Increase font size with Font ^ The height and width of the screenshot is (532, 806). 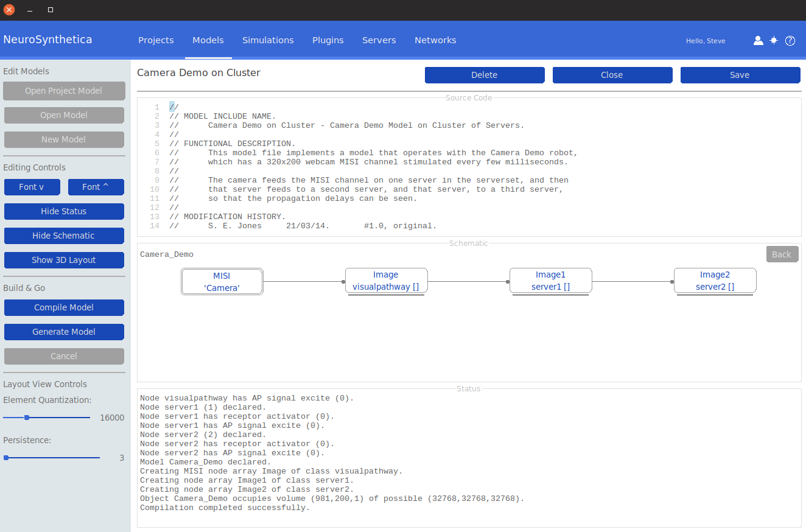96,187
